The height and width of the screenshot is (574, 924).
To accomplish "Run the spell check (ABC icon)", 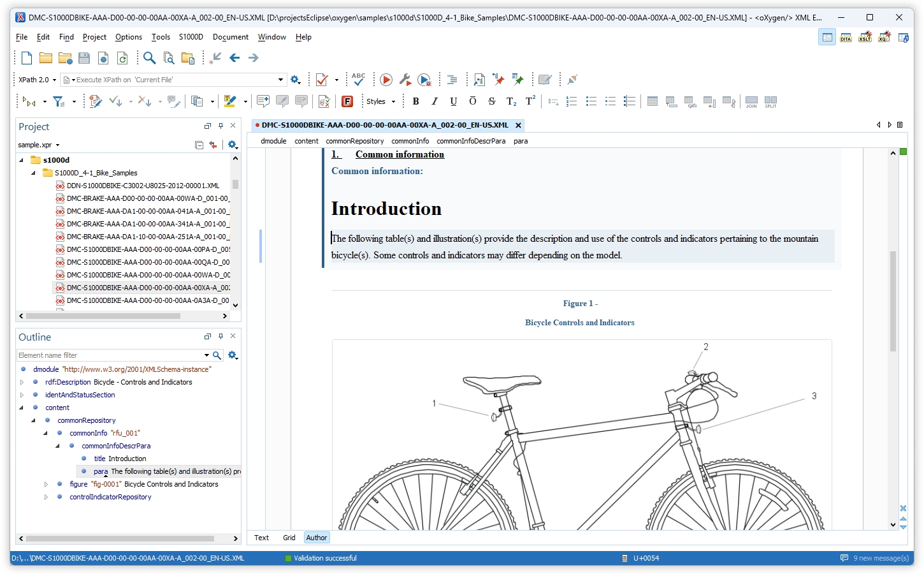I will [x=358, y=79].
